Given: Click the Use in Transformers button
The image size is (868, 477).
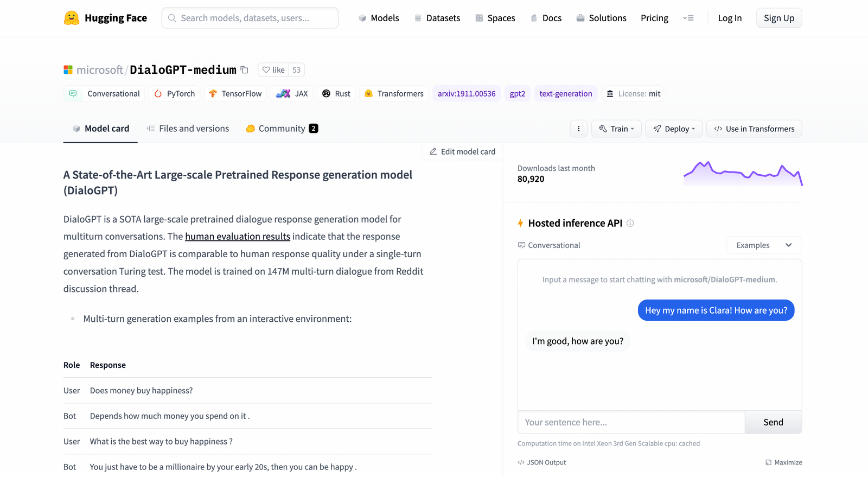Looking at the screenshot, I should pos(754,129).
